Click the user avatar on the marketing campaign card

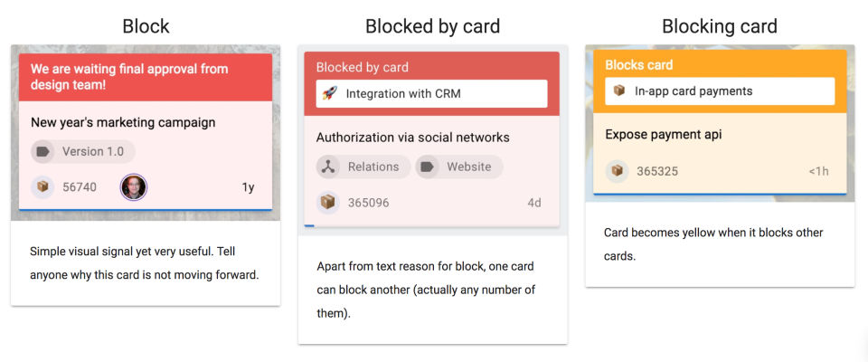pyautogui.click(x=133, y=187)
